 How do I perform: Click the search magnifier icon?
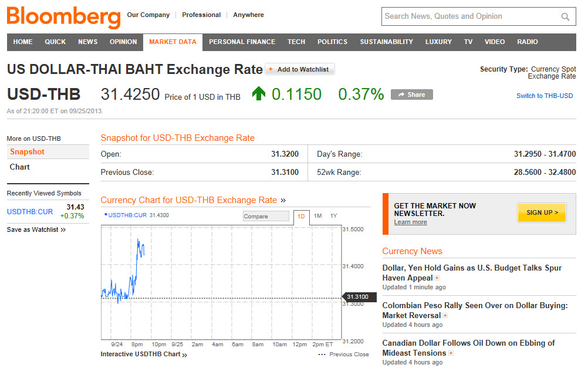pos(565,16)
